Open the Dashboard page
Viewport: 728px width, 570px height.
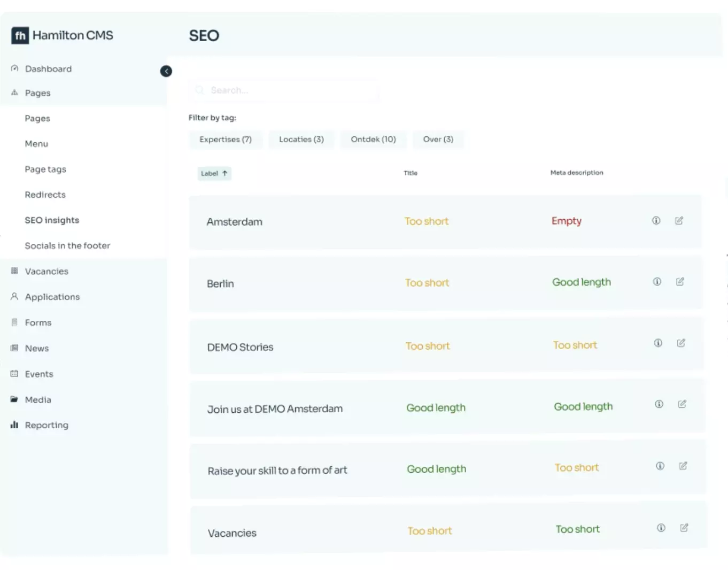(48, 69)
